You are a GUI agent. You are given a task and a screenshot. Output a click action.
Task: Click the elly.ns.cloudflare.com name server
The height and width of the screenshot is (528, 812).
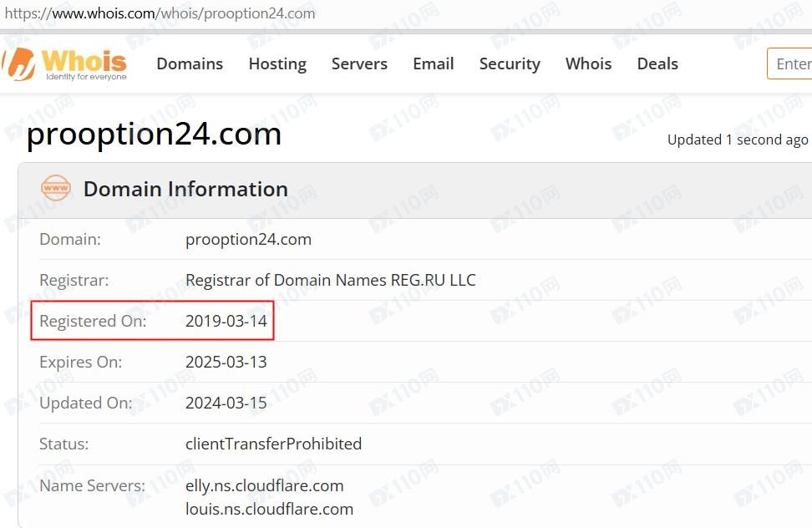click(x=264, y=485)
